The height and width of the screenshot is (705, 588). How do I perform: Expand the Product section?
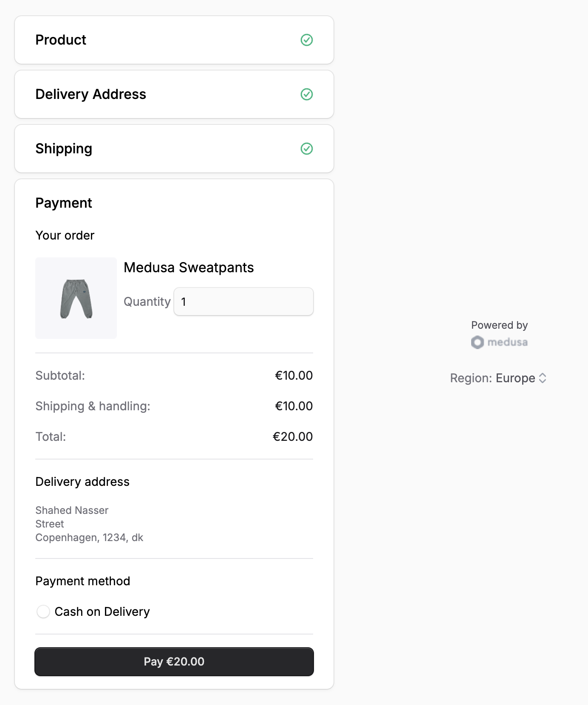(61, 40)
